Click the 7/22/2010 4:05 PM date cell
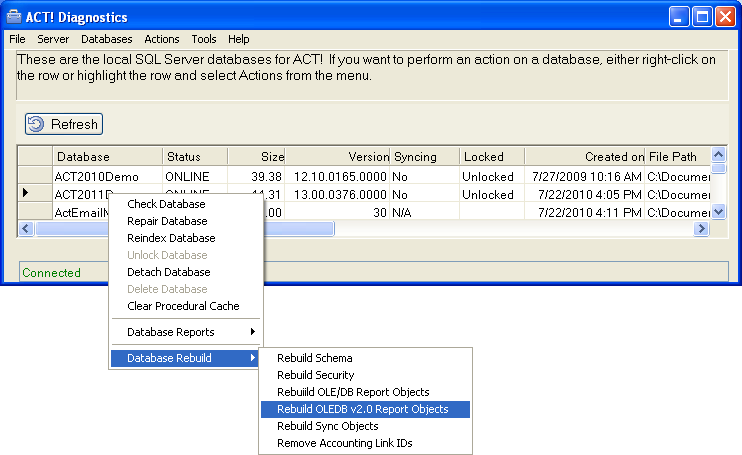742x455 pixels. [x=585, y=194]
